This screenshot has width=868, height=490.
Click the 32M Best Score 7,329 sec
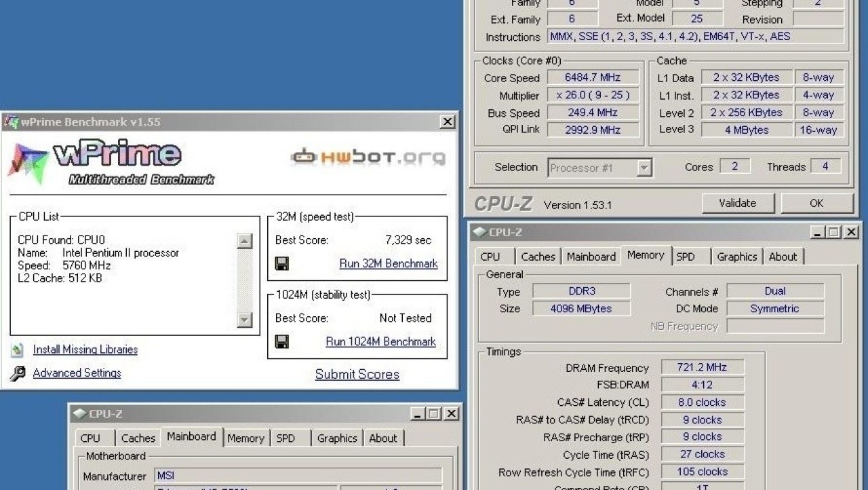tap(408, 240)
